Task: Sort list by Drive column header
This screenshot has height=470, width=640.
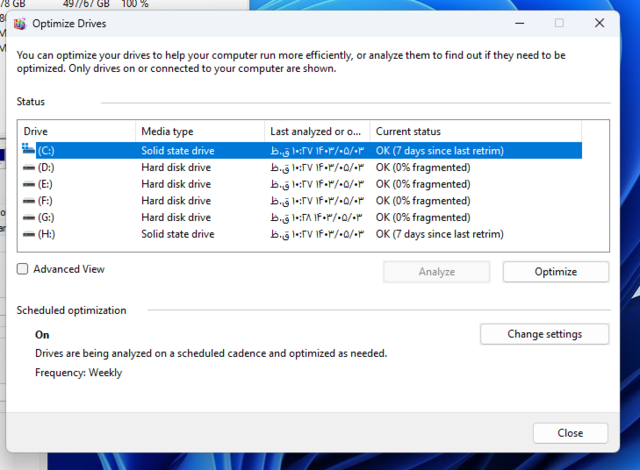Action: coord(76,131)
